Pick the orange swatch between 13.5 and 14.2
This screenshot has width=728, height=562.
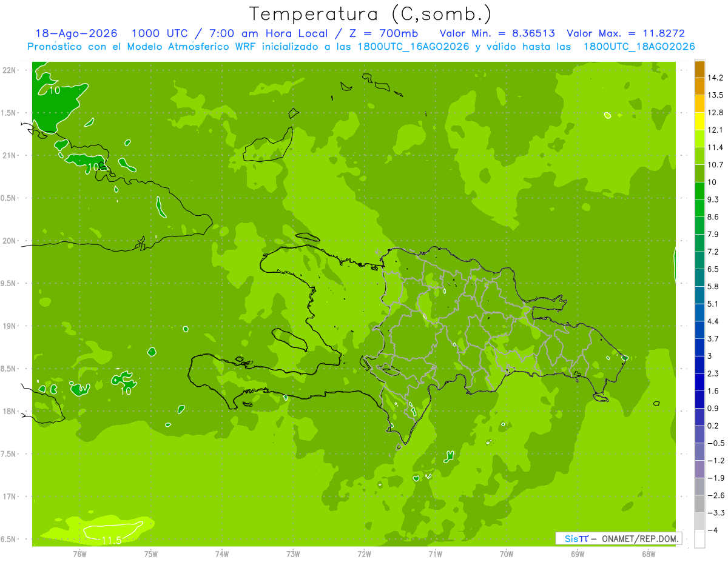(x=699, y=87)
